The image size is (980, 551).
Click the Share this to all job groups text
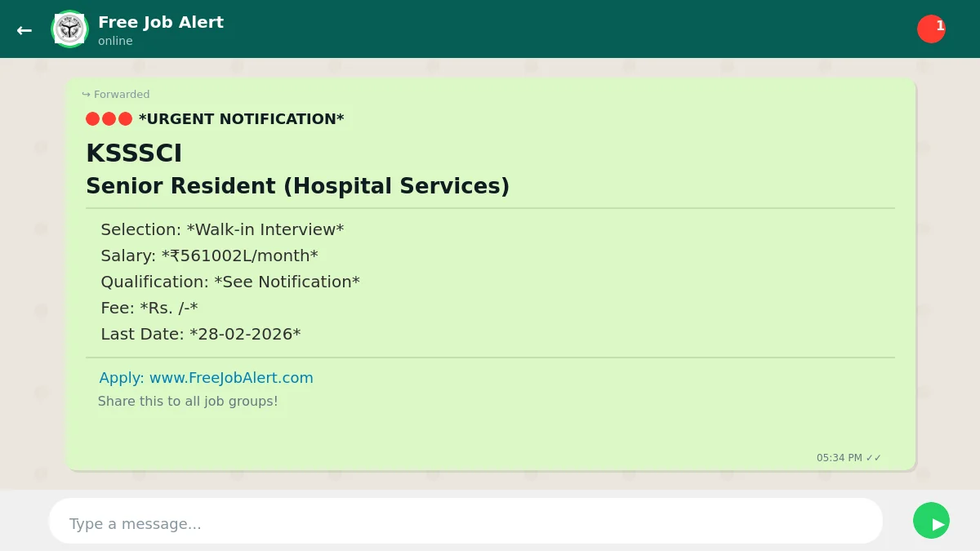coord(188,402)
